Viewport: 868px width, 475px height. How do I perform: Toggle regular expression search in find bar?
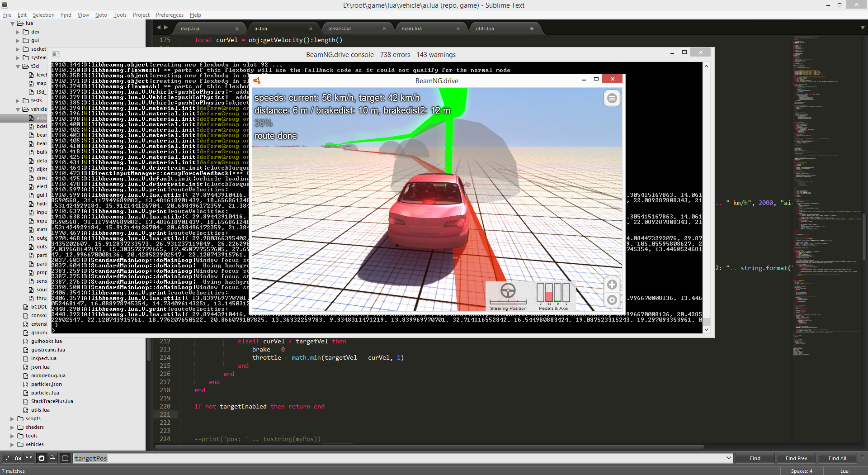[x=7, y=458]
